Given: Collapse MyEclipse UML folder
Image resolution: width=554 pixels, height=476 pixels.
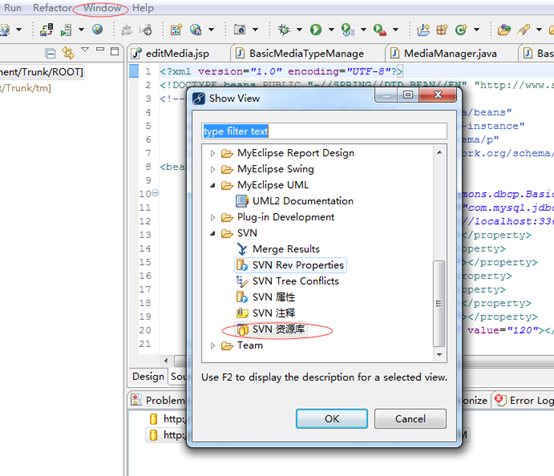Looking at the screenshot, I should [212, 186].
